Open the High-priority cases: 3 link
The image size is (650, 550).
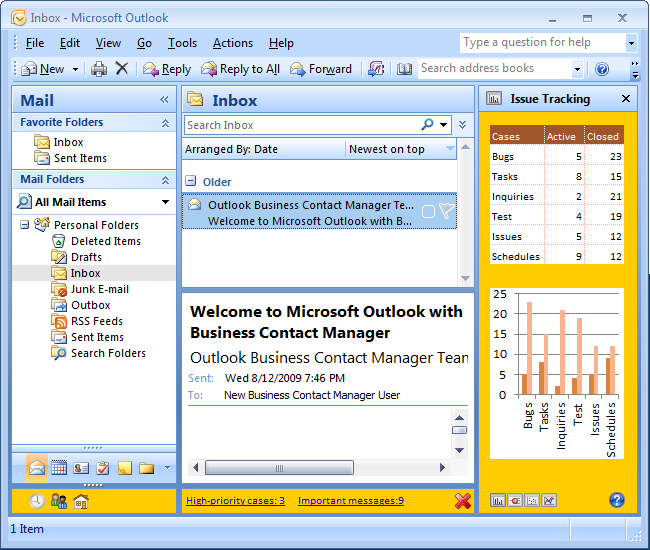(x=235, y=501)
